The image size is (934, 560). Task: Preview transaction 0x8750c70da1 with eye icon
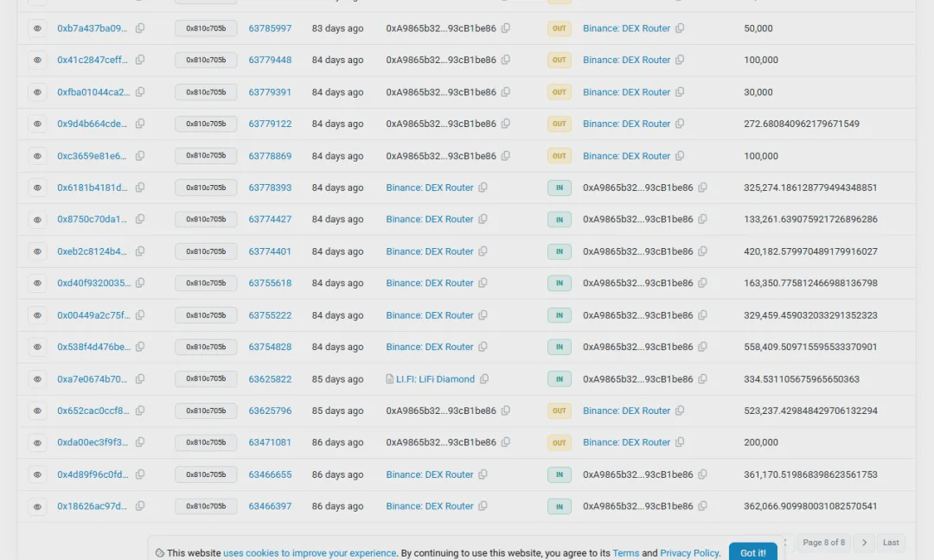(37, 220)
